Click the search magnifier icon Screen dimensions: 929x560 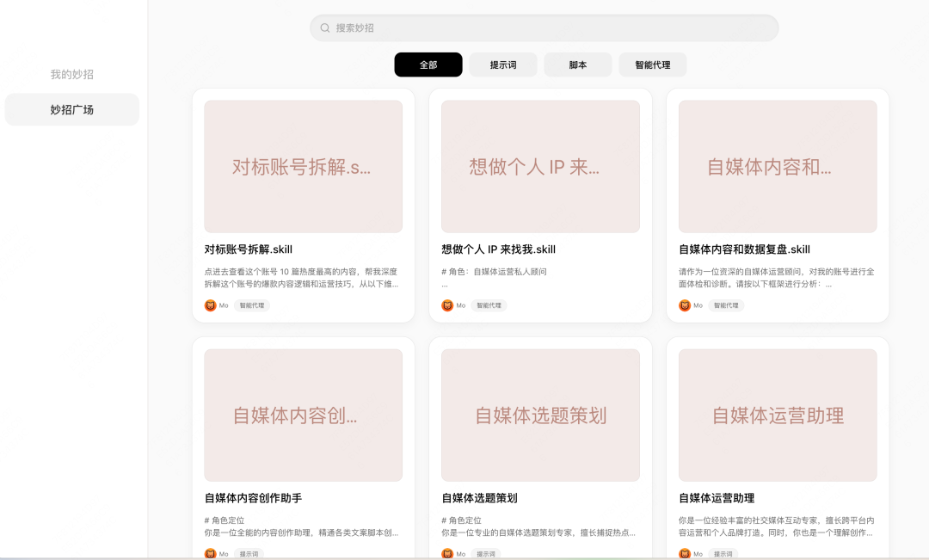coord(324,28)
